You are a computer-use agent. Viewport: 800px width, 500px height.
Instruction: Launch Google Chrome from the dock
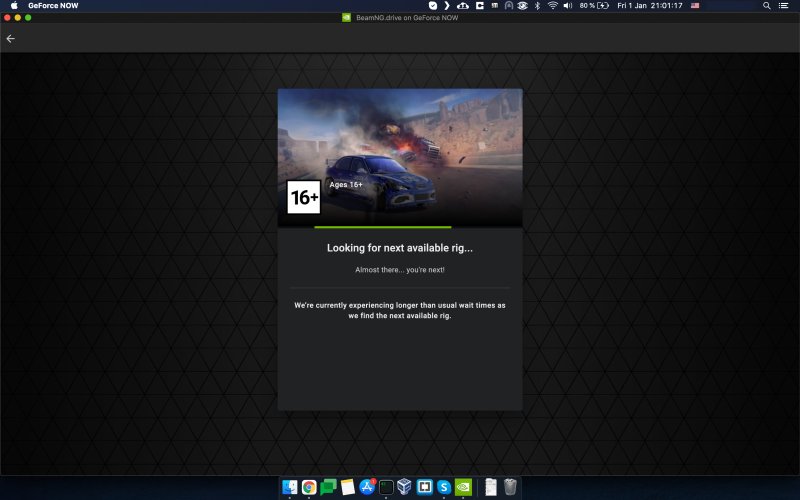pyautogui.click(x=309, y=487)
